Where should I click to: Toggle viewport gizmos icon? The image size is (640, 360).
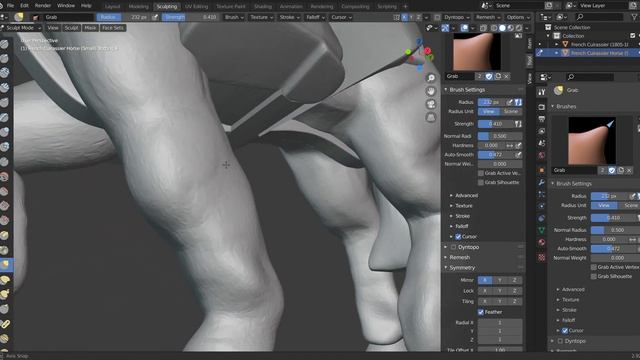pyautogui.click(x=445, y=28)
